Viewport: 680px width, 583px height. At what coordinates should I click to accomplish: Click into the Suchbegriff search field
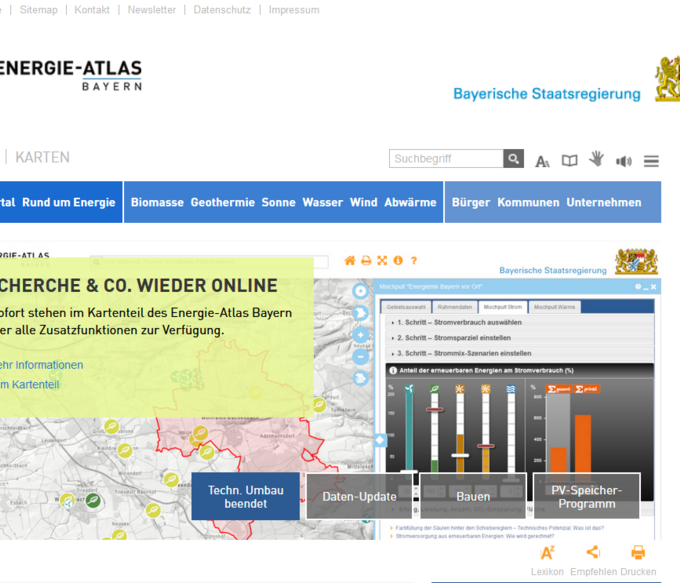[x=446, y=159]
